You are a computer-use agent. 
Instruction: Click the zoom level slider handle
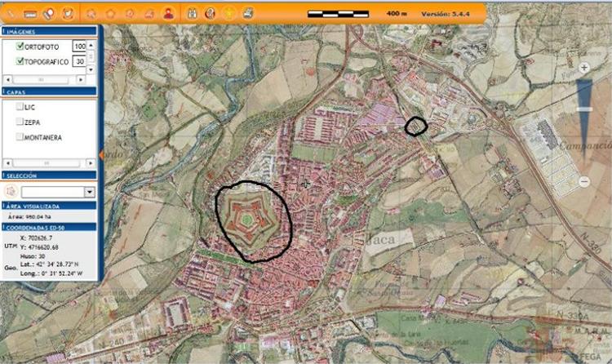click(x=583, y=109)
